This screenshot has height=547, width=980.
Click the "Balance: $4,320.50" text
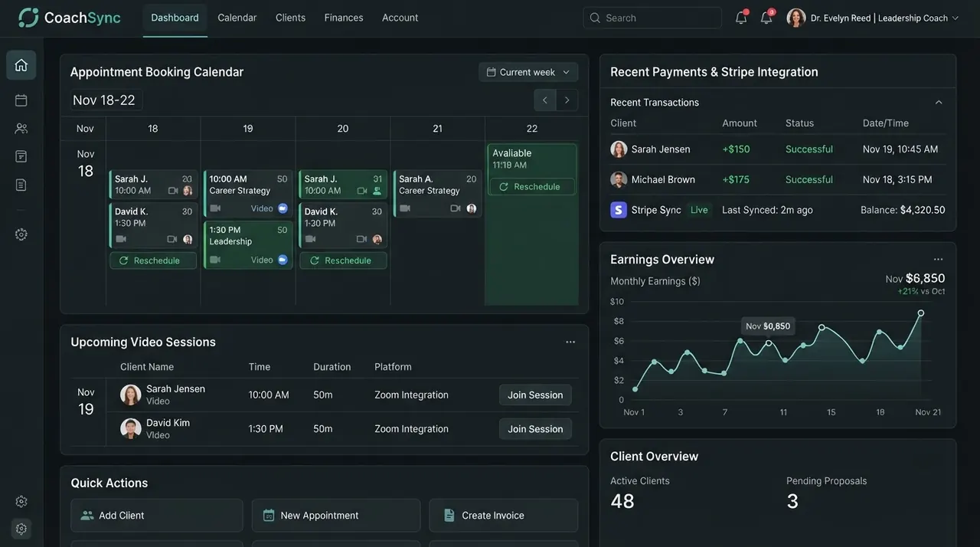pyautogui.click(x=903, y=210)
